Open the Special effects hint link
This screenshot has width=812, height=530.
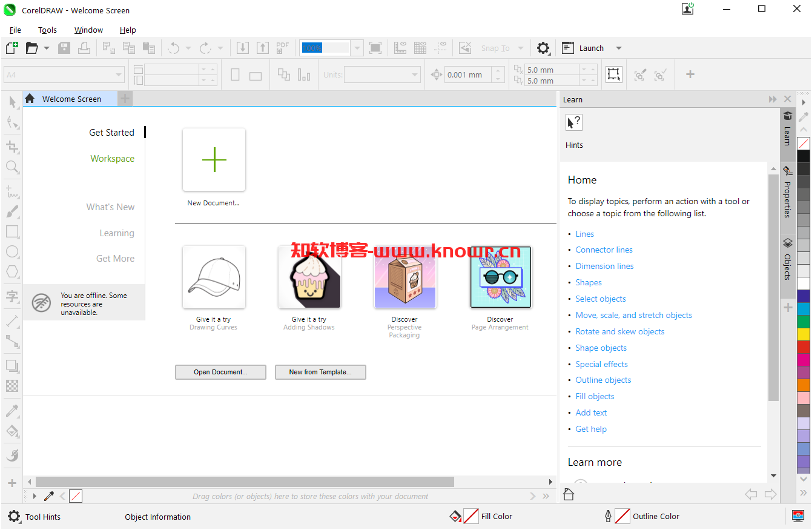tap(601, 364)
